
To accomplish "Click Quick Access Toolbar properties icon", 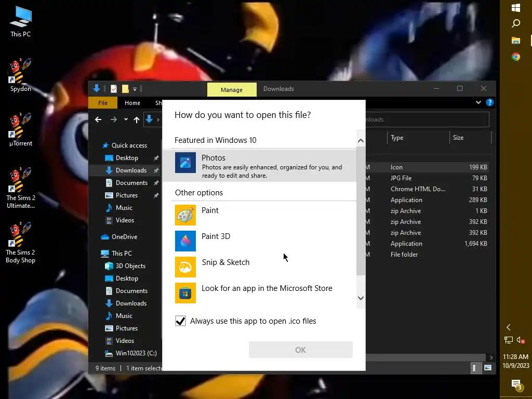I will (114, 89).
